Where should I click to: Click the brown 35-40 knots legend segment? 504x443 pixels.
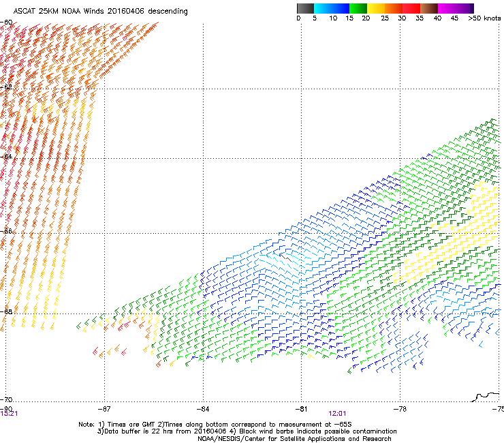pos(429,8)
